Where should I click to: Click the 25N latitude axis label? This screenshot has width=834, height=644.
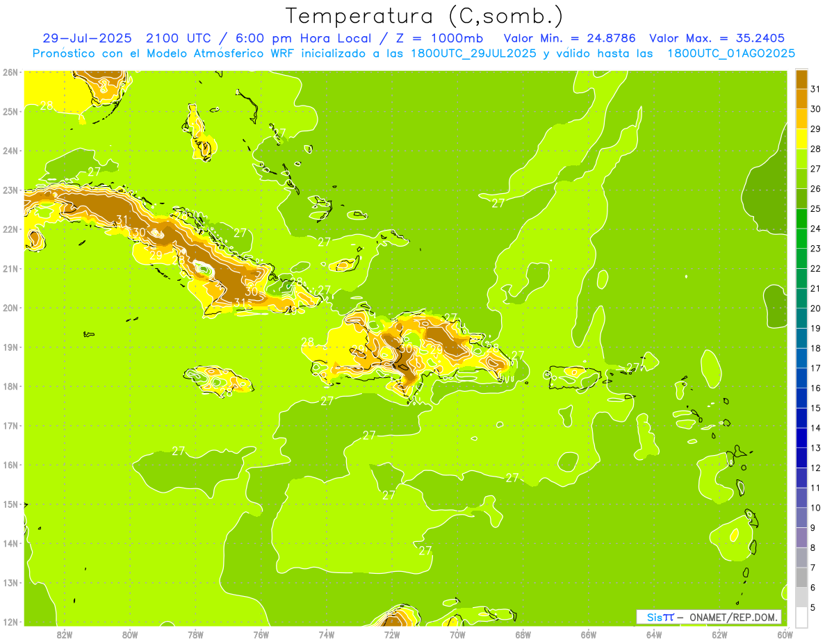point(10,111)
